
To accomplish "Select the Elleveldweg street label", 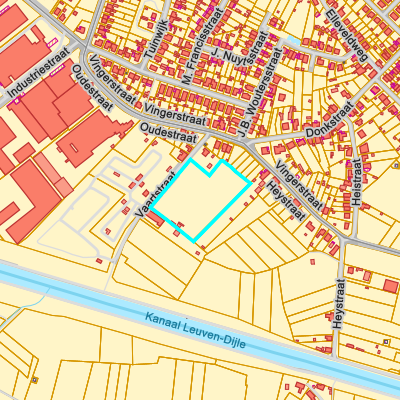I will coord(347,34).
